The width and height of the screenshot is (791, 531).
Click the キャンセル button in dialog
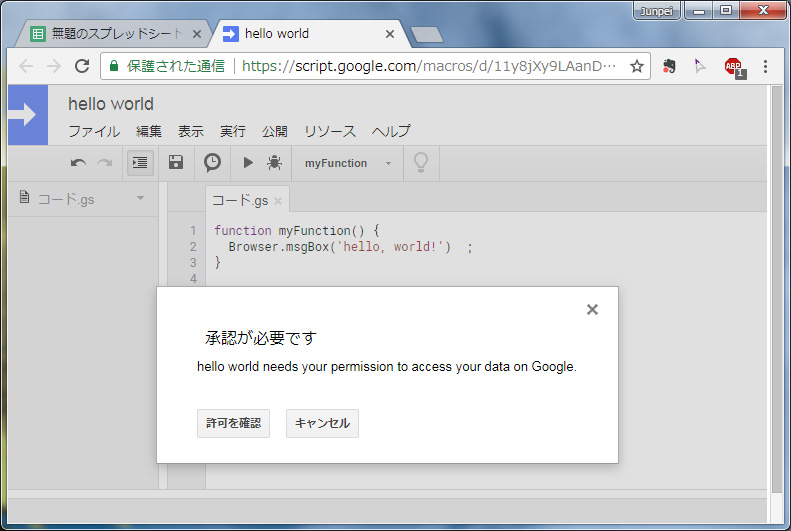(322, 423)
